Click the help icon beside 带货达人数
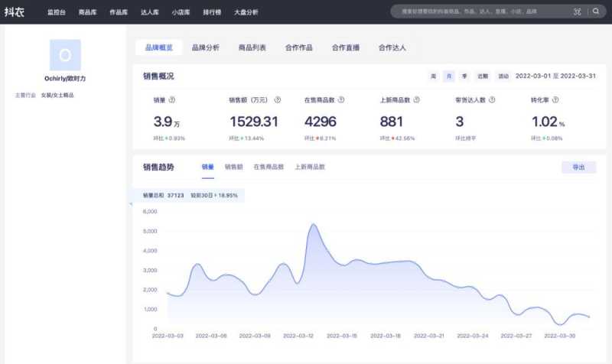Image resolution: width=612 pixels, height=364 pixels. 492,100
